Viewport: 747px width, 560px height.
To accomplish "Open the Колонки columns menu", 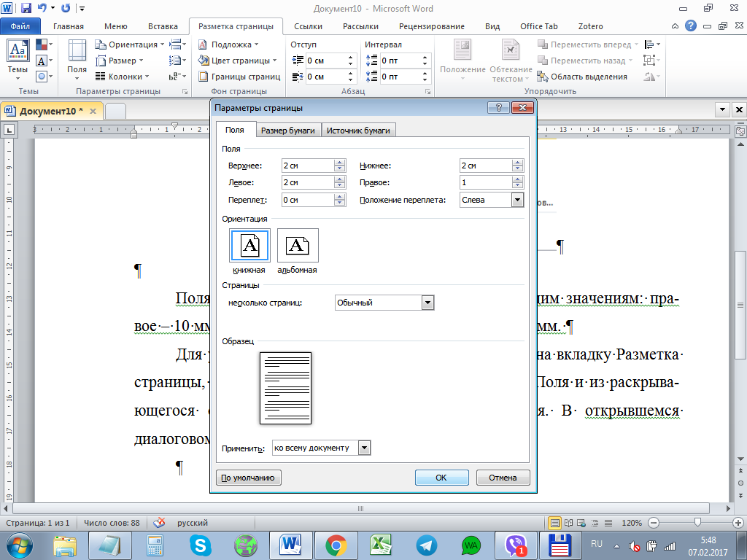I will click(x=123, y=76).
